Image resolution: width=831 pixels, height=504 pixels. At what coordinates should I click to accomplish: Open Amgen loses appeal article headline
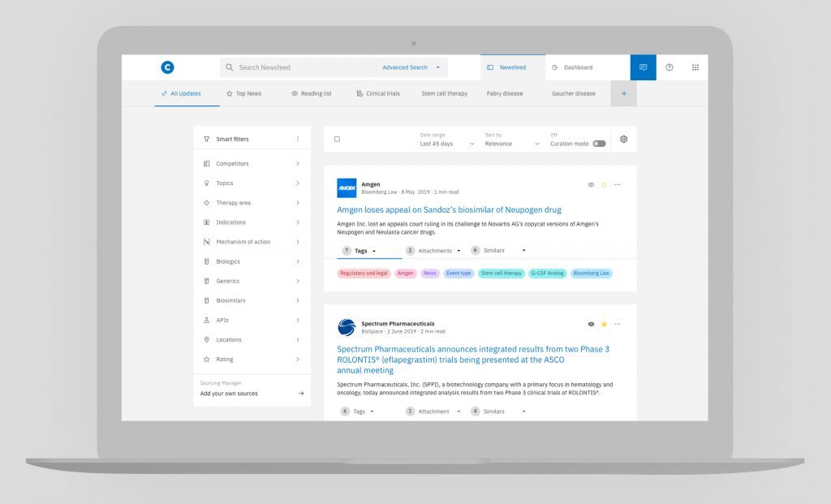[449, 210]
